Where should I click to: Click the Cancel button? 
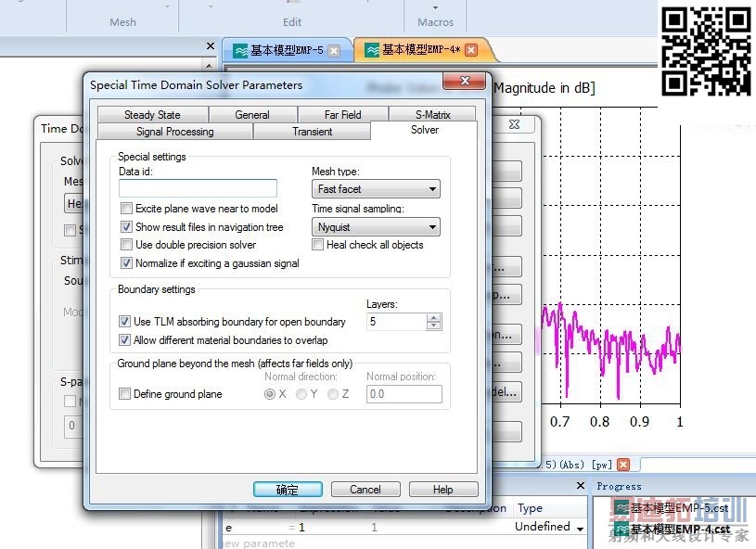pyautogui.click(x=365, y=490)
